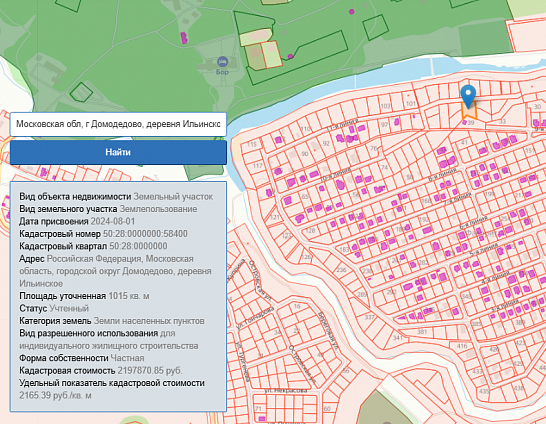Click the status value Учтенный
This screenshot has width=546, height=424.
pyautogui.click(x=69, y=308)
